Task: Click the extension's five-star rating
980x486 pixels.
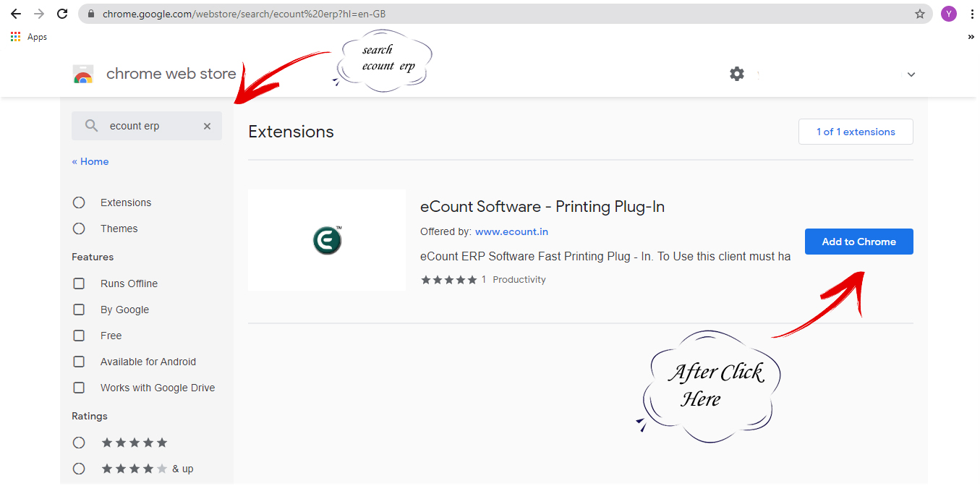Action: (449, 280)
